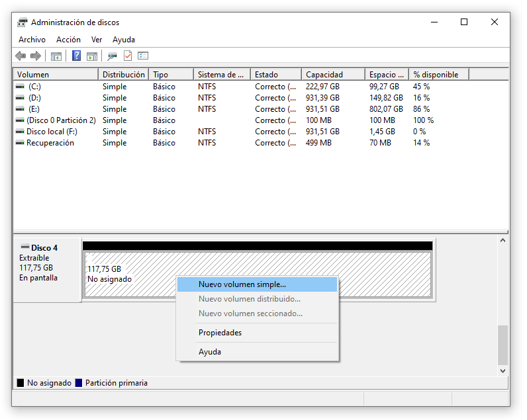Go back with the left arrow toolbar icon
Screen dimensions: 527x420
(x=21, y=56)
